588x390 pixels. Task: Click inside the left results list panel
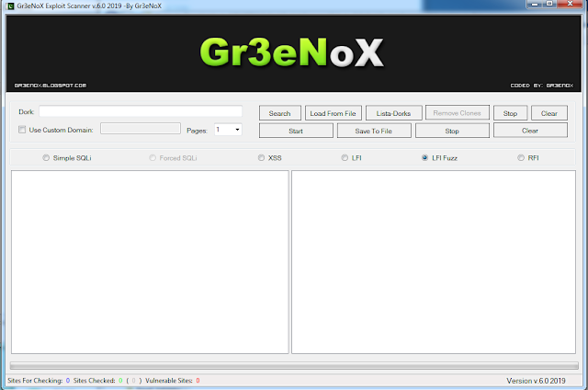pos(150,262)
